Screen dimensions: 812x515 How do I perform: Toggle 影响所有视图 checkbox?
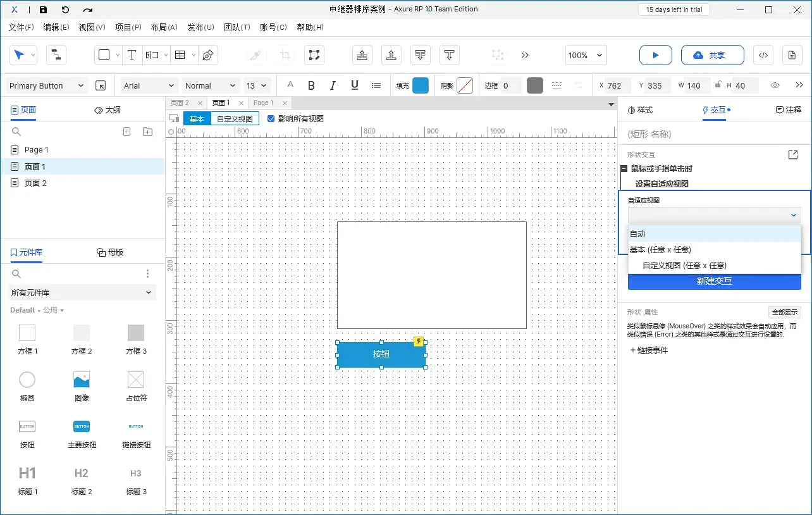[x=271, y=118]
